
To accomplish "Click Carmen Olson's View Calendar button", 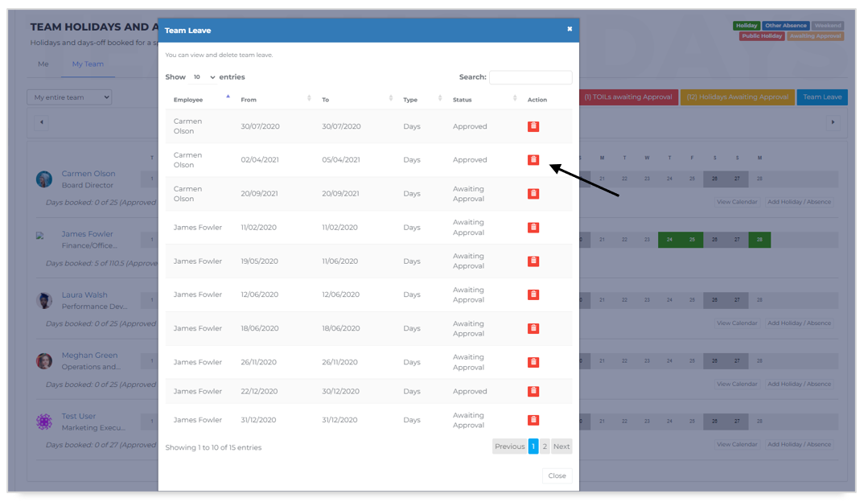I will (737, 202).
